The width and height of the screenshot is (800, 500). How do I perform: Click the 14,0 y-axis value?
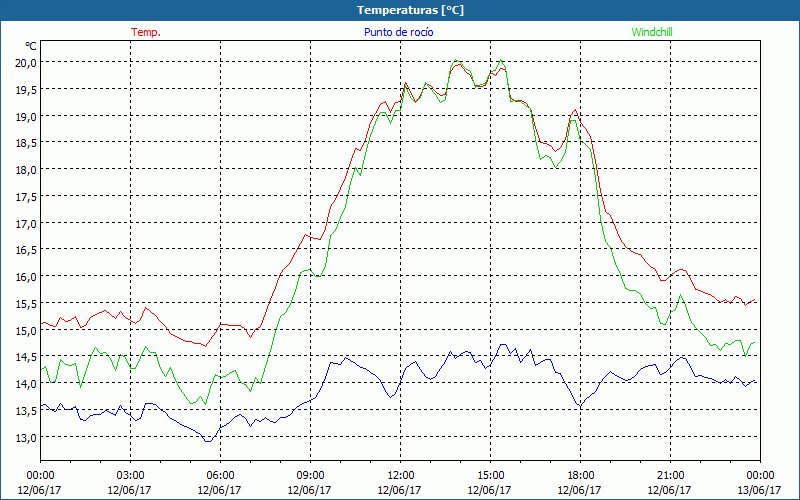(26, 384)
